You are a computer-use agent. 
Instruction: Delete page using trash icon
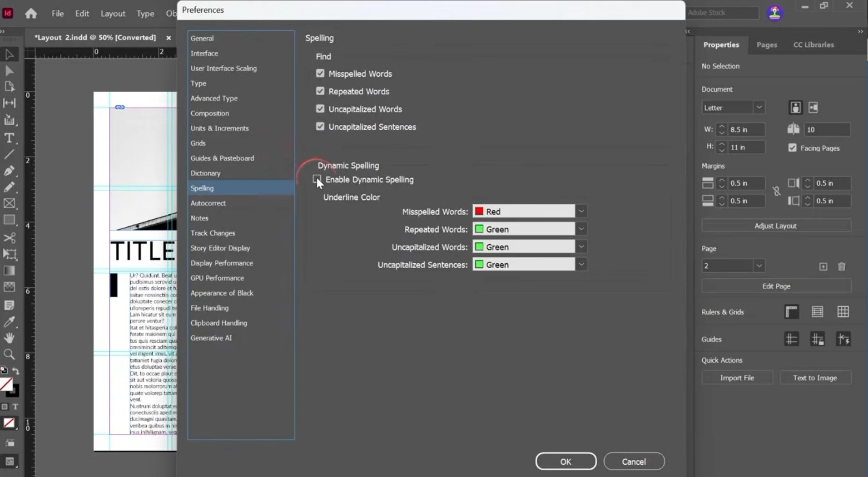pos(842,266)
